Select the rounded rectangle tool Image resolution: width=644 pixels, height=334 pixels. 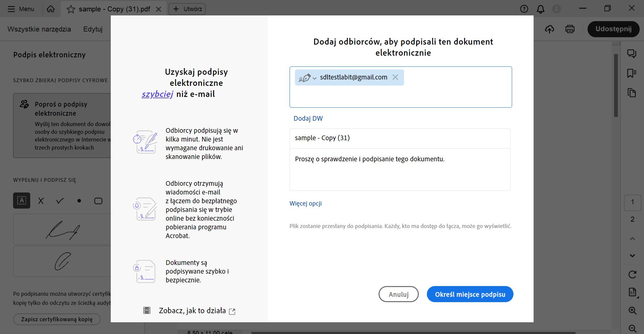(x=98, y=201)
